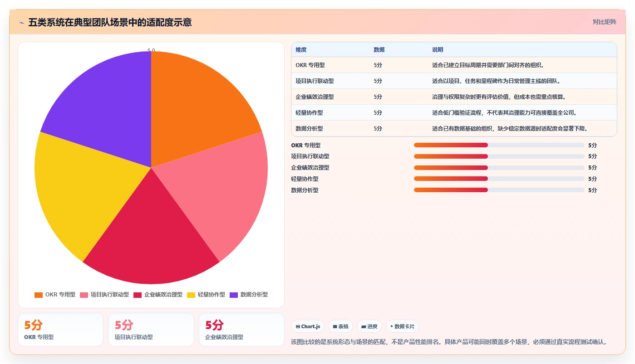The width and height of the screenshot is (635, 364).
Task: Click the 轻量协作型 label in the progress list
Action: click(x=305, y=179)
